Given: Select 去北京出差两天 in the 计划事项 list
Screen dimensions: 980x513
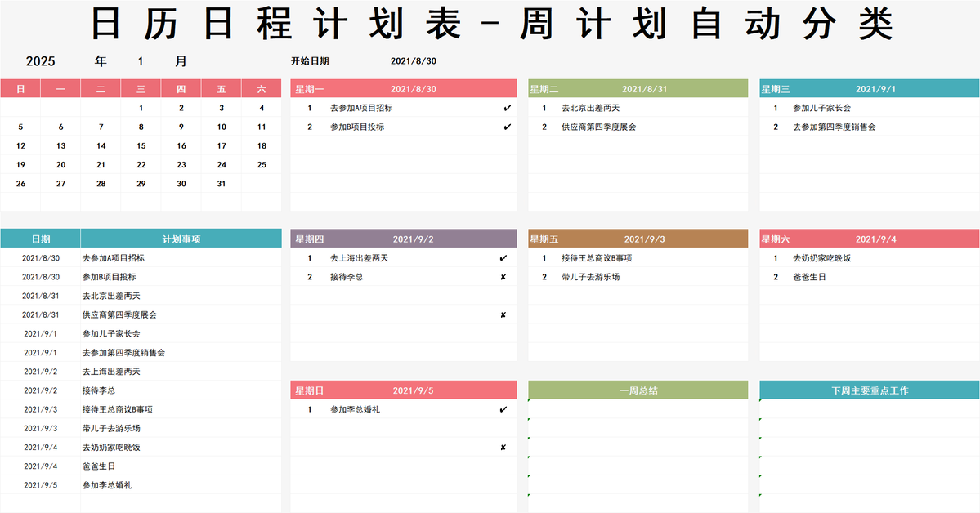Looking at the screenshot, I should [x=111, y=297].
